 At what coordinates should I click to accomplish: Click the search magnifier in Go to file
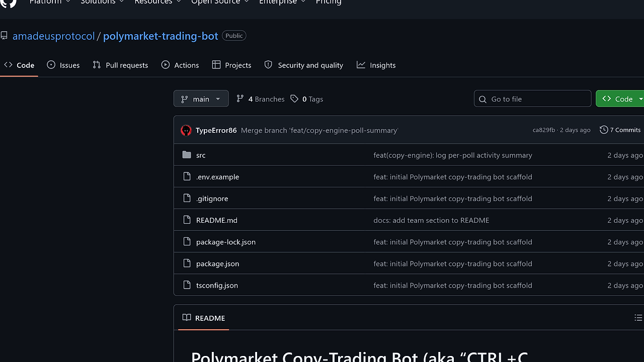coord(482,99)
